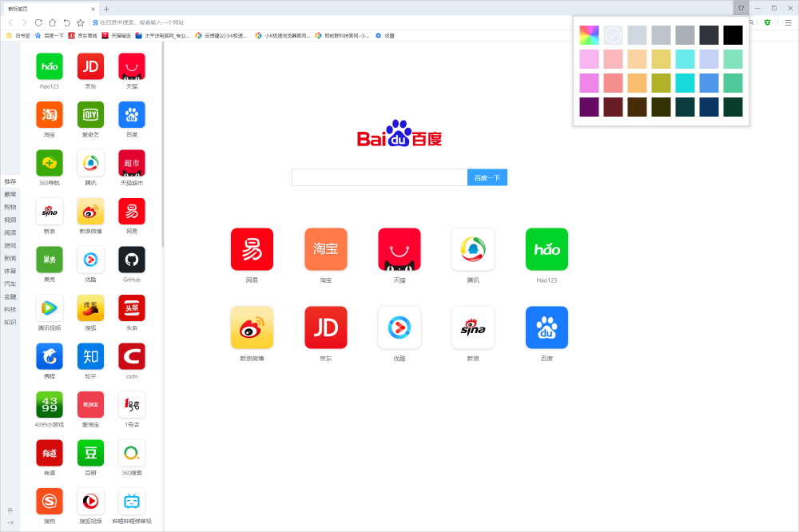The width and height of the screenshot is (799, 532).
Task: Open the 头条 shortcut icon
Action: pos(132,308)
